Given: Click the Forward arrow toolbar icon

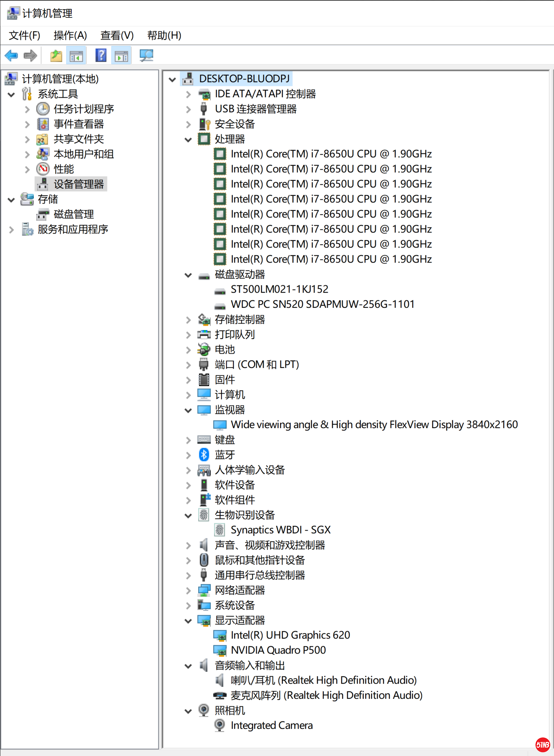Looking at the screenshot, I should coord(30,56).
